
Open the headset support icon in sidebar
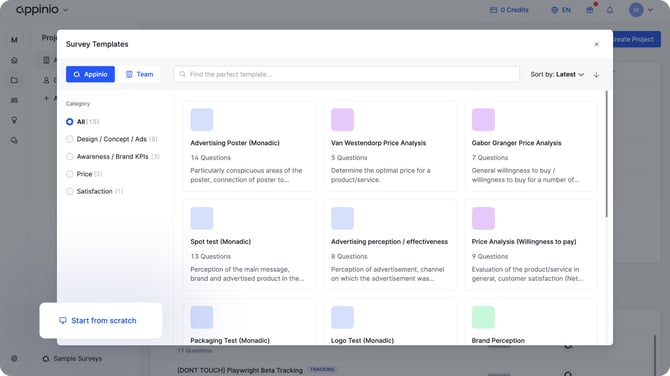[x=14, y=140]
